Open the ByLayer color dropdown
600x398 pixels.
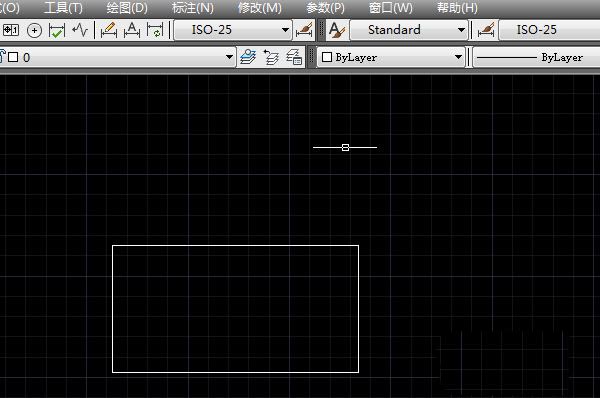pos(458,57)
